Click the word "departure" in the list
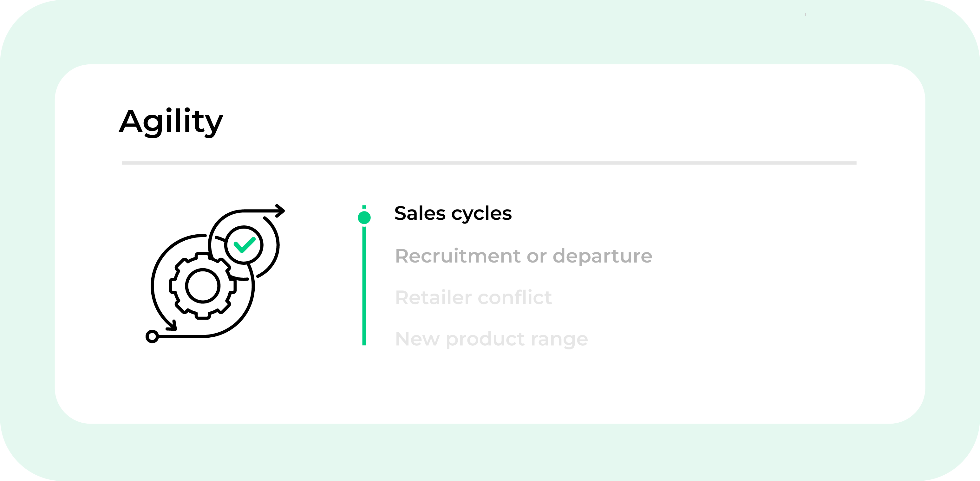 [x=602, y=256]
